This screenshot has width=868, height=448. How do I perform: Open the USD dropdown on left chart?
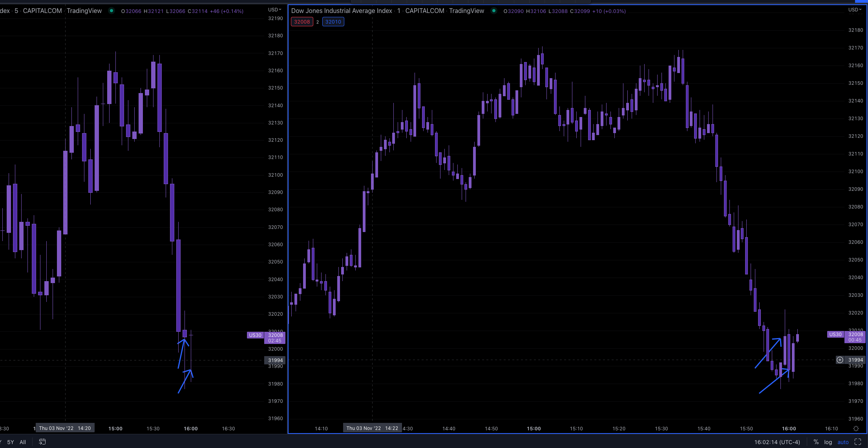click(x=274, y=9)
